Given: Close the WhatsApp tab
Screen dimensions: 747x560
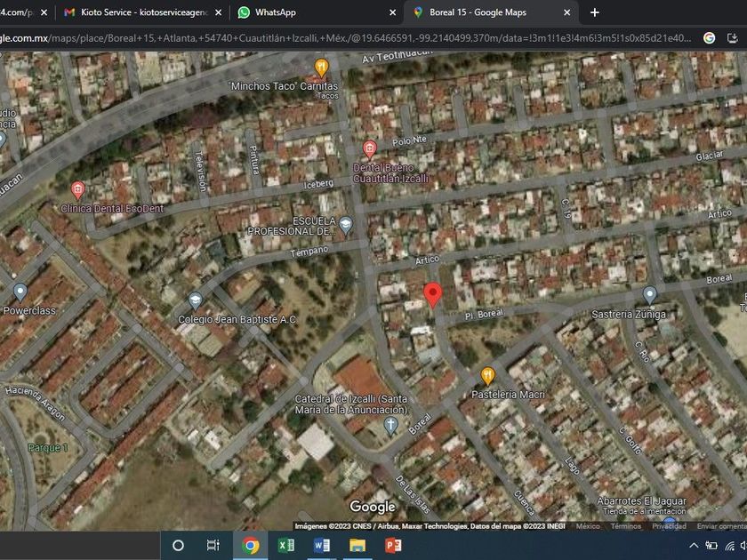Looking at the screenshot, I should click(x=392, y=12).
